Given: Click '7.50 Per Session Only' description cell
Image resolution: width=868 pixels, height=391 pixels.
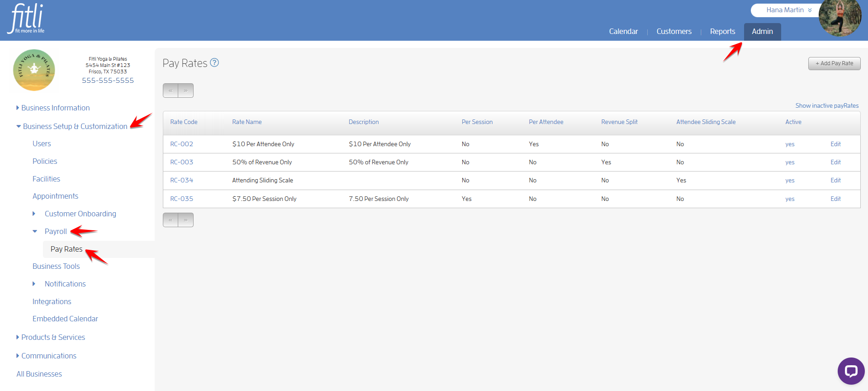Looking at the screenshot, I should click(379, 199).
